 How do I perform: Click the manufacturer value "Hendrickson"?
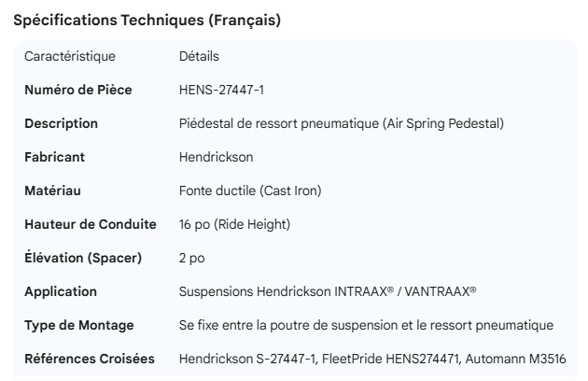[216, 157]
